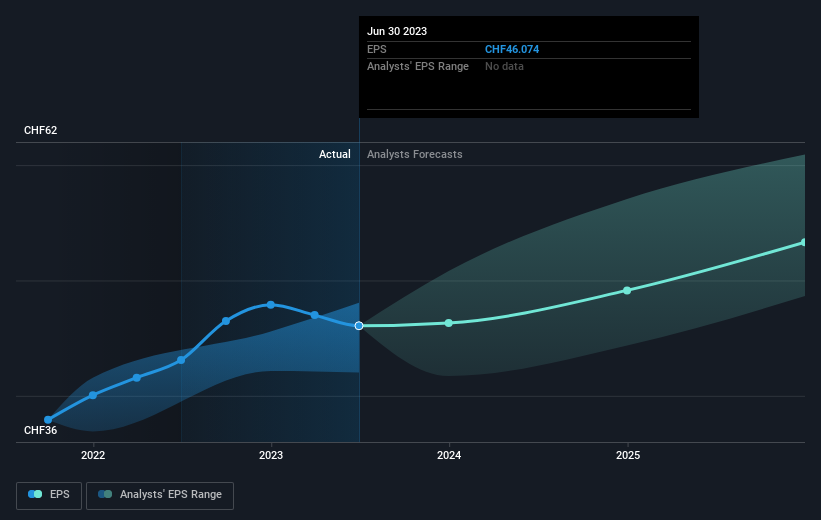Click the 2022 x-axis label
This screenshot has width=821, height=520.
click(93, 456)
